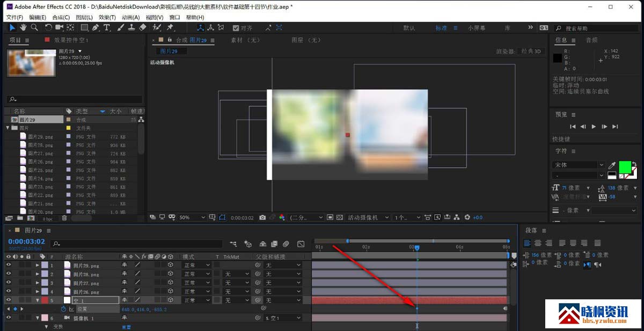Viewport: 644px width, 331px height.
Task: Open the 合成(C) menu
Action: [61, 17]
